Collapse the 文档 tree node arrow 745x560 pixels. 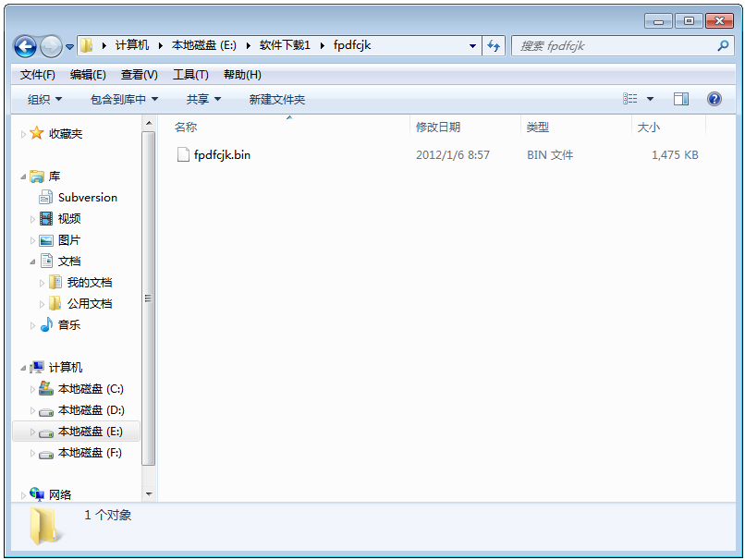[x=32, y=262]
